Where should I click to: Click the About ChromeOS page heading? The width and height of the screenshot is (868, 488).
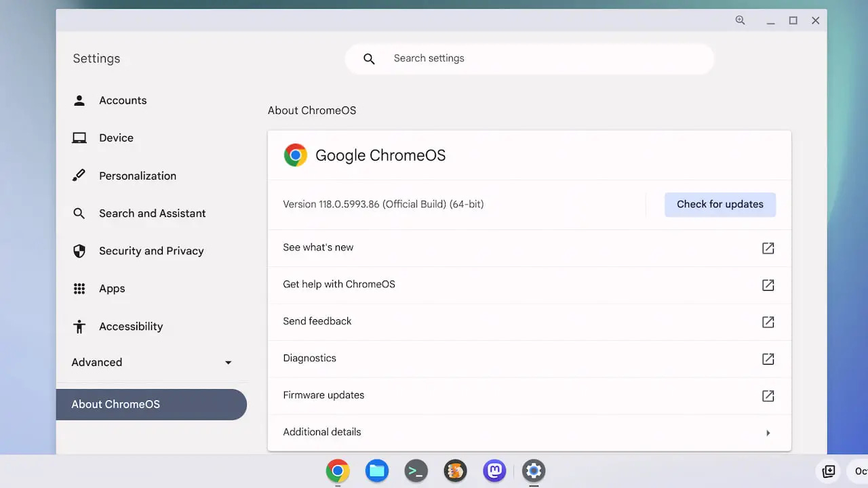click(312, 110)
